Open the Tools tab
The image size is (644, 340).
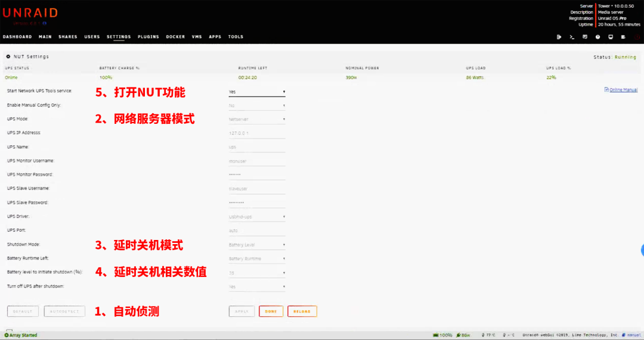pos(236,37)
